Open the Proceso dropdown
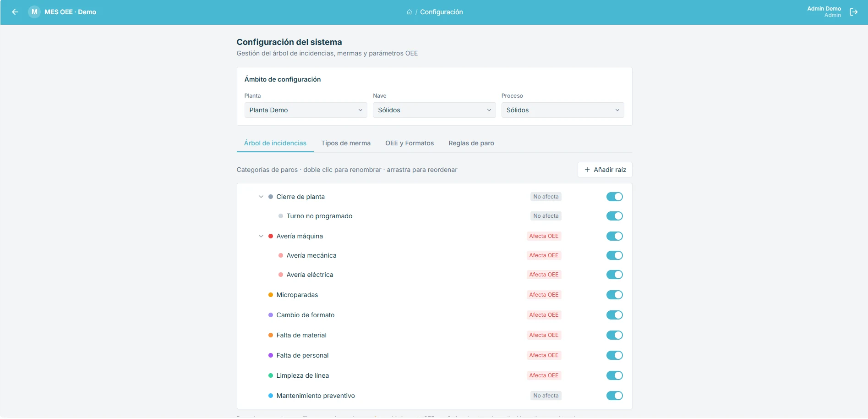Screen dimensions: 868x419 point(562,110)
